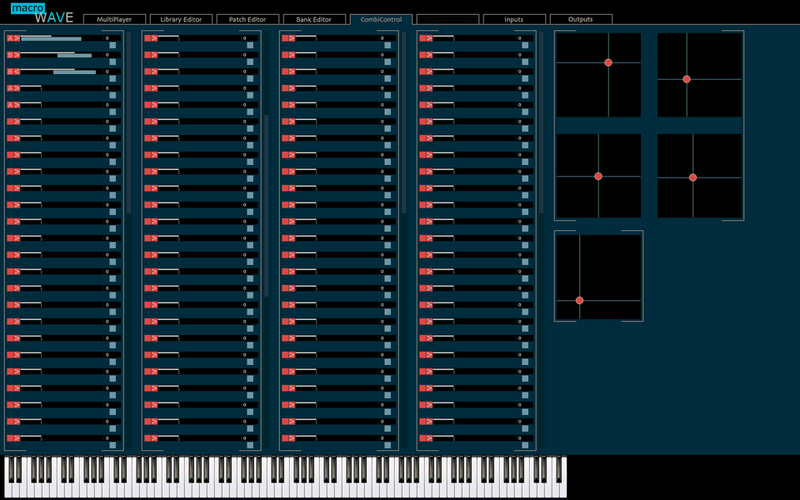Click the '0' value field in second column's top row
The width and height of the screenshot is (800, 500).
point(250,38)
